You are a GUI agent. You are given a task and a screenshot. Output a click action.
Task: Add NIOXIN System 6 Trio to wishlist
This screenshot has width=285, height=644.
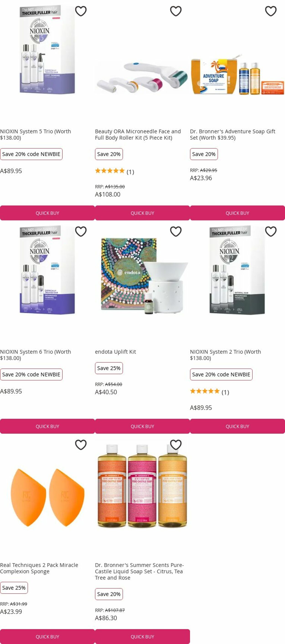pos(81,231)
